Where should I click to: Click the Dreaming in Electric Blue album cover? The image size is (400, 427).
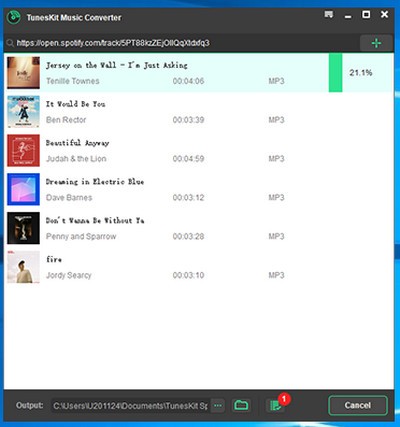pyautogui.click(x=23, y=189)
